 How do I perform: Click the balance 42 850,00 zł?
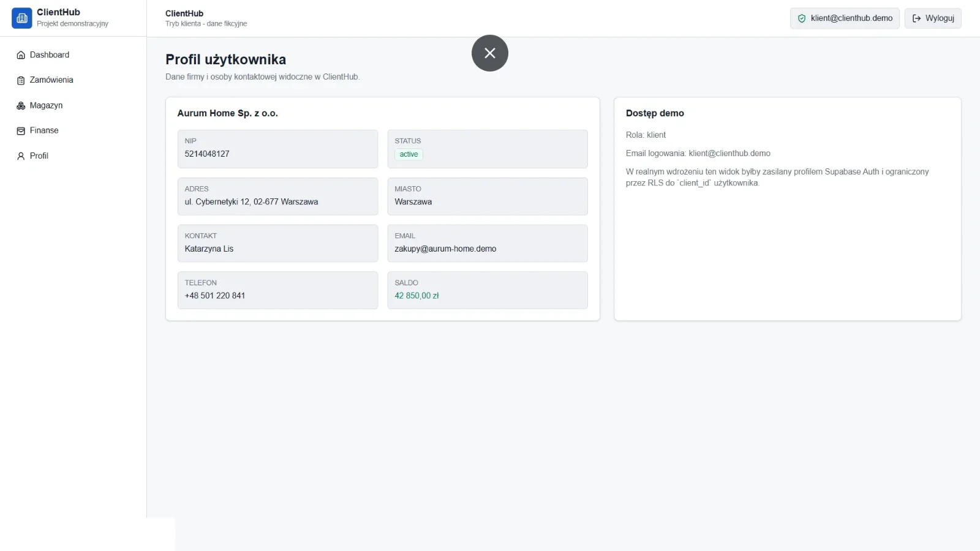417,296
